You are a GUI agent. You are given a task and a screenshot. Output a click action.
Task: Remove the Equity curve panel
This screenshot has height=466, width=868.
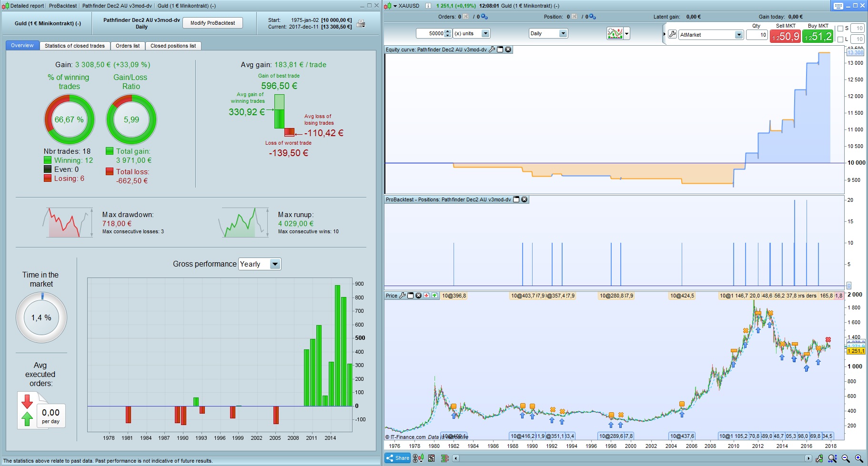[x=508, y=50]
